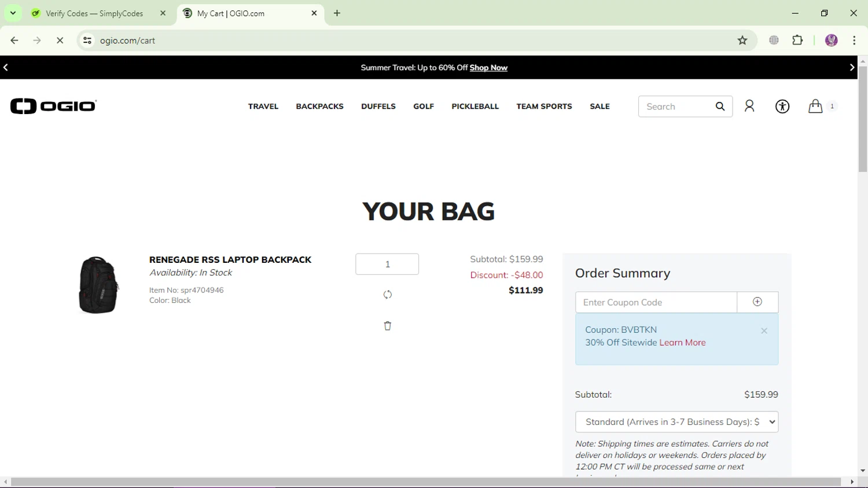Stop loading the page
This screenshot has height=488, width=868.
click(x=60, y=41)
